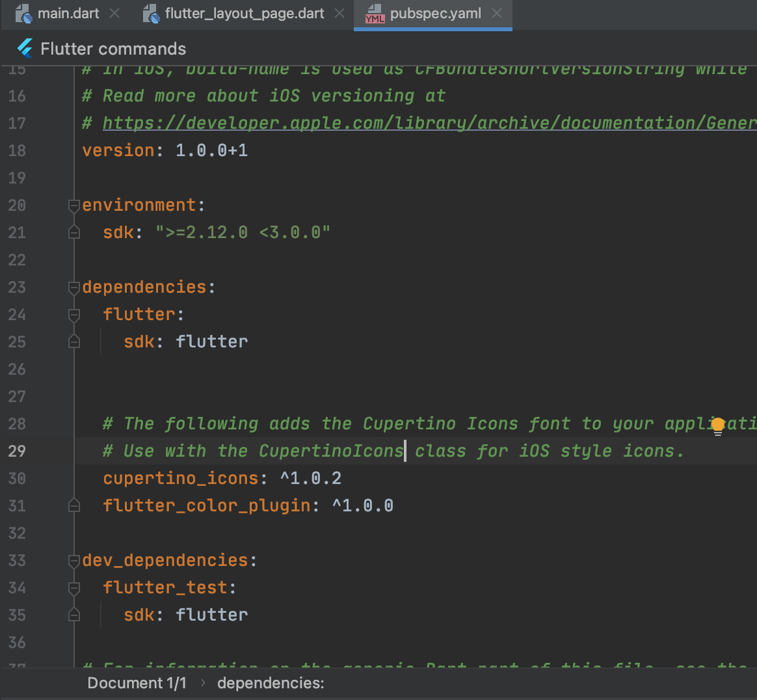Click the sdk key on line 25
Image resolution: width=757 pixels, height=700 pixels.
139,342
